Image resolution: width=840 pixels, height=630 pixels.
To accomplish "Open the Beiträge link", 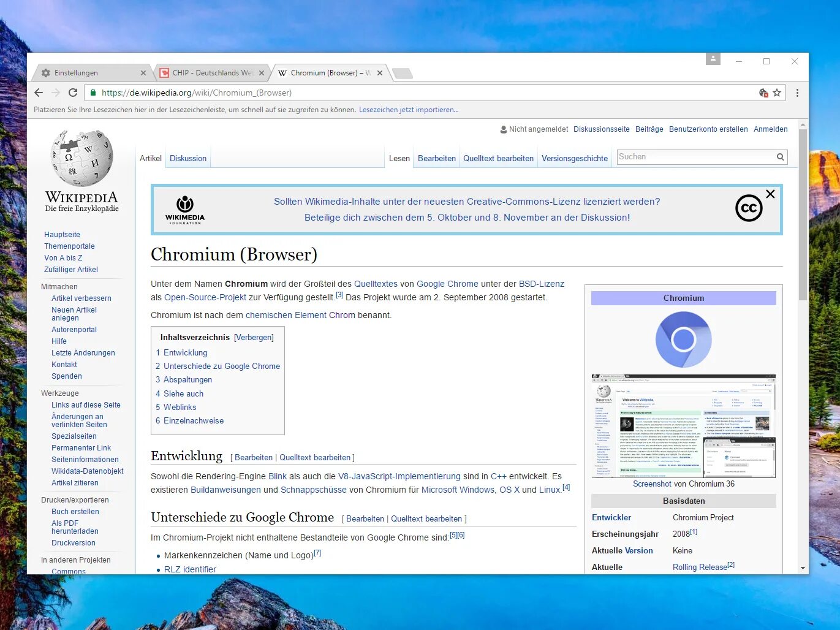I will pyautogui.click(x=649, y=129).
